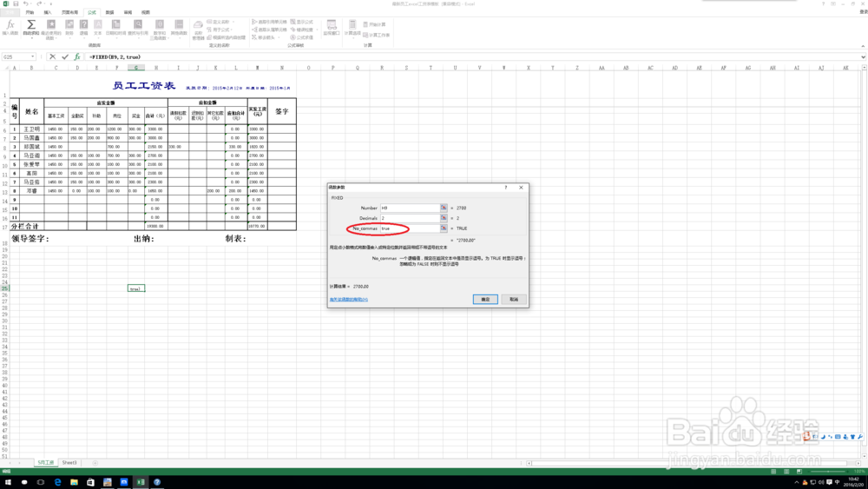Viewport: 868px width, 489px height.
Task: Switch to the Page Layout (页面布局) tab
Action: [69, 12]
